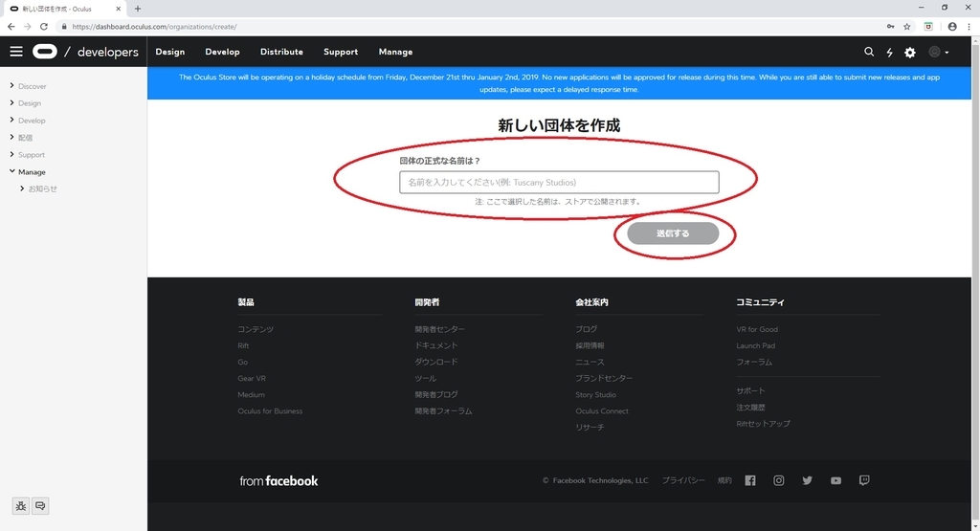980x531 pixels.
Task: Click the lightning bolt icon
Action: click(x=889, y=53)
